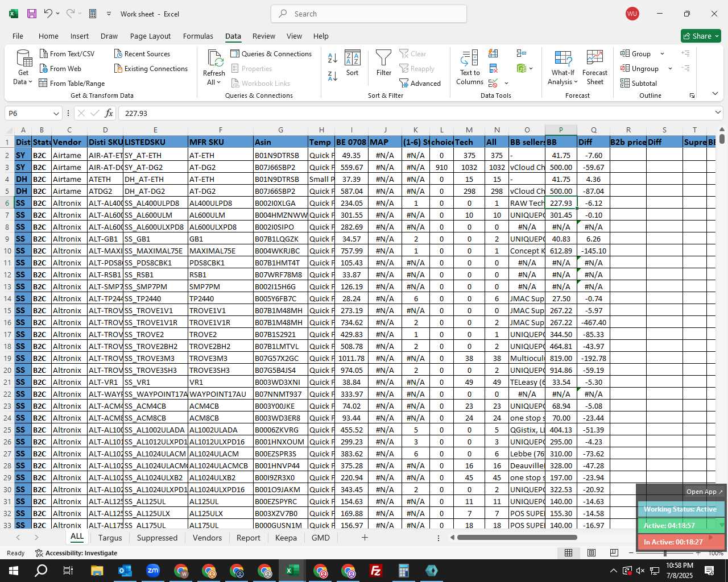Screen dimensions: 728x582
Task: Add a new sheet with plus button
Action: tap(365, 537)
